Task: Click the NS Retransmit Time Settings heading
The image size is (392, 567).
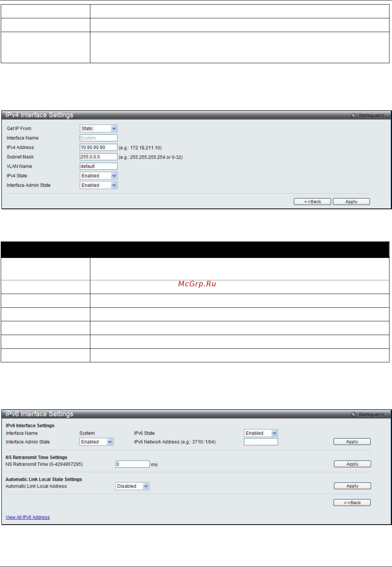Action: point(36,457)
